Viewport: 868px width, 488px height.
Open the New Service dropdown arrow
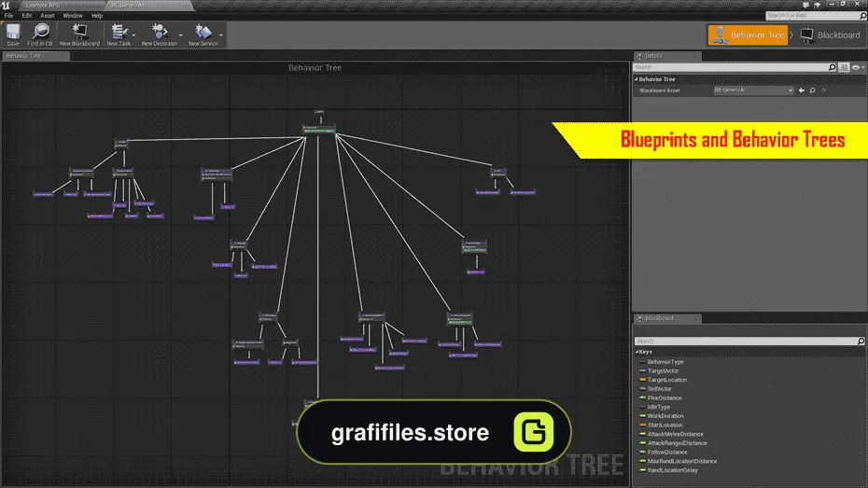221,35
